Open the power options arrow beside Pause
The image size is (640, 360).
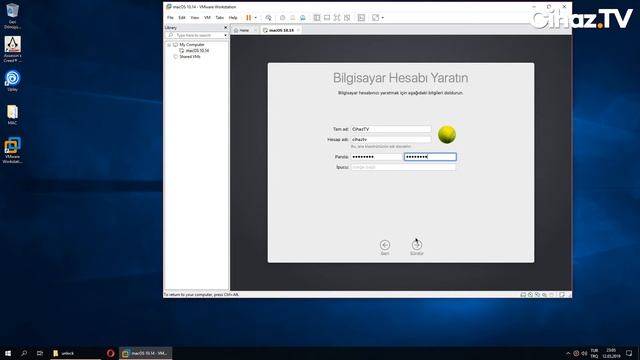[x=256, y=18]
